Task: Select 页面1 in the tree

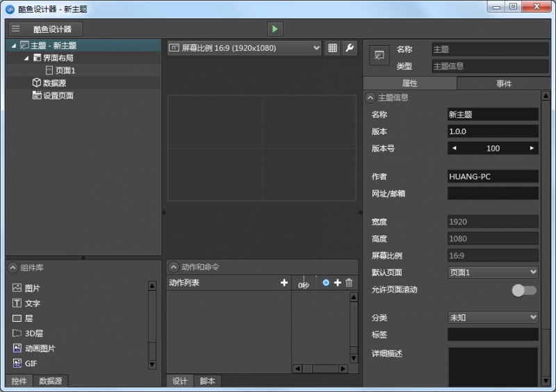Action: [65, 70]
